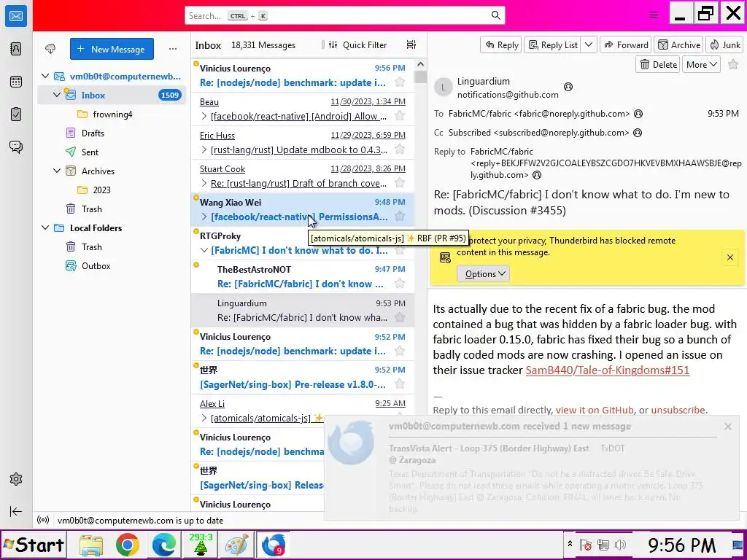Expand Alex Li atomicals-js thread
Viewport: 747px width, 560px height.
coord(204,418)
